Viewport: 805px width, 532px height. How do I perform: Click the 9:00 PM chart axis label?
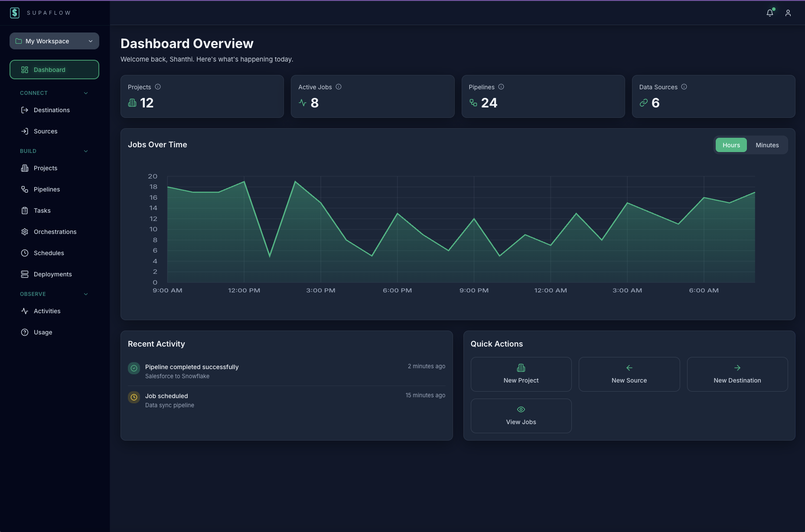(x=474, y=290)
